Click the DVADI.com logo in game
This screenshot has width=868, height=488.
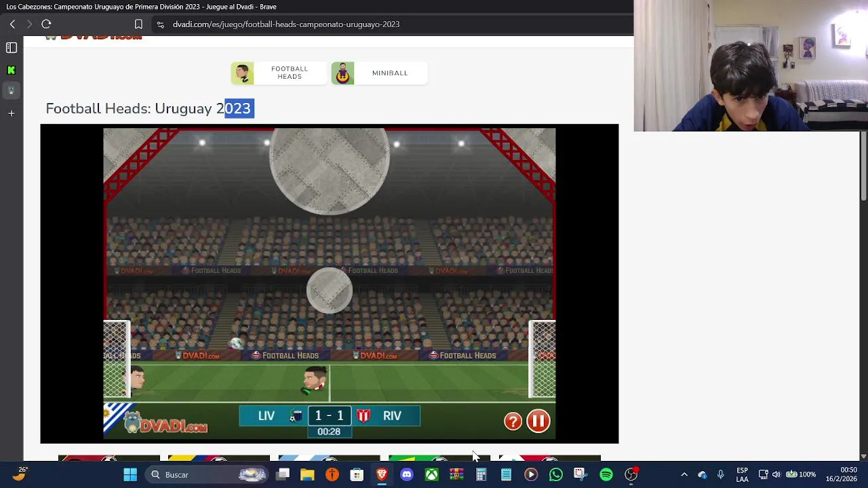click(x=165, y=424)
